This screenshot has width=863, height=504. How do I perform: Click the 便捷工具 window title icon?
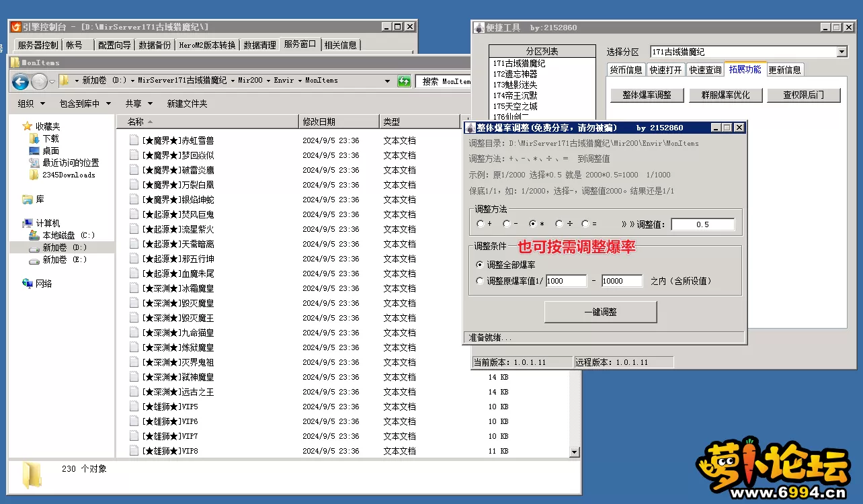pyautogui.click(x=479, y=28)
